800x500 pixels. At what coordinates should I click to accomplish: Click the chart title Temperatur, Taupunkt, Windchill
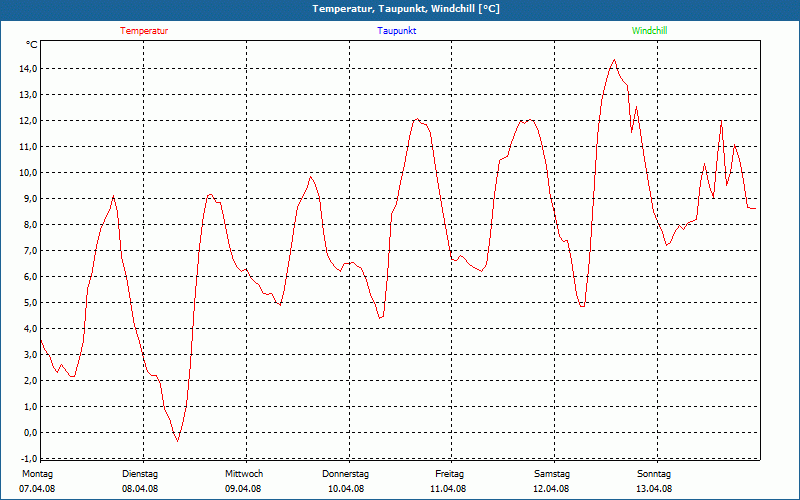click(x=406, y=9)
